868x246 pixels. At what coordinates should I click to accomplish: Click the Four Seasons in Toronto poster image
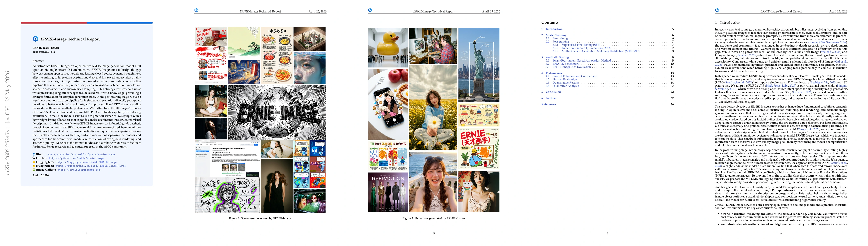[x=388, y=156]
